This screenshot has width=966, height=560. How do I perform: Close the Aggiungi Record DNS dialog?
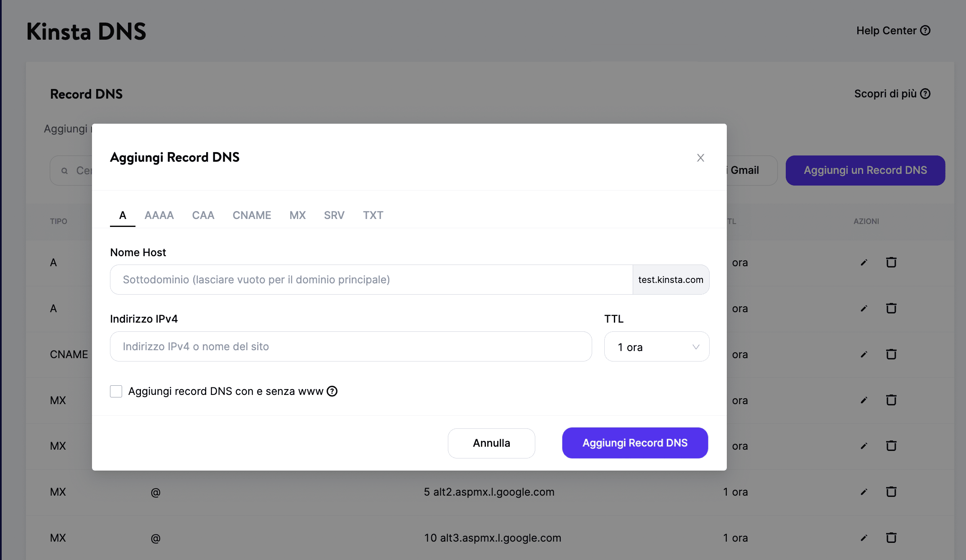pyautogui.click(x=700, y=158)
